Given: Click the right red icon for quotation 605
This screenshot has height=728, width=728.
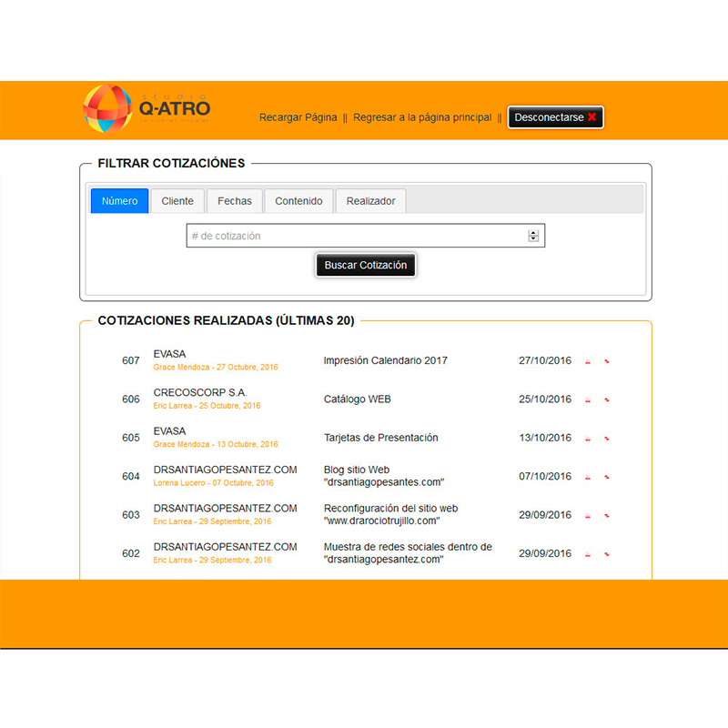Looking at the screenshot, I should pyautogui.click(x=607, y=439).
